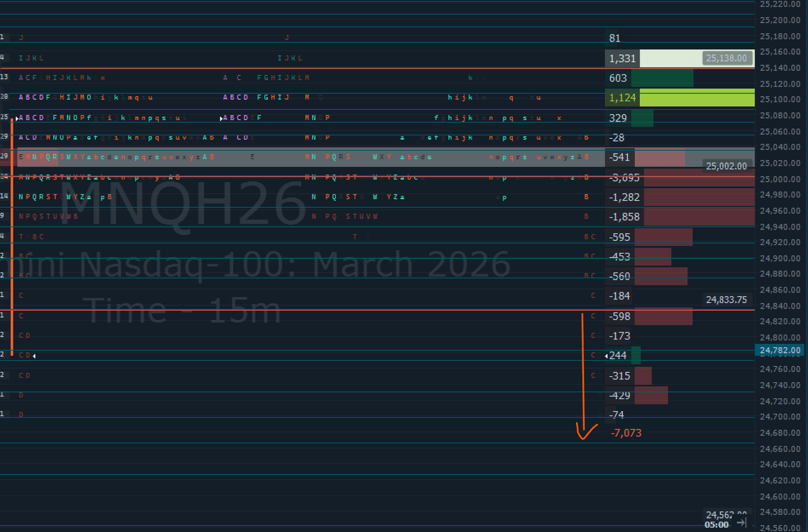Click the 24,660.00 price axis label

click(x=780, y=448)
